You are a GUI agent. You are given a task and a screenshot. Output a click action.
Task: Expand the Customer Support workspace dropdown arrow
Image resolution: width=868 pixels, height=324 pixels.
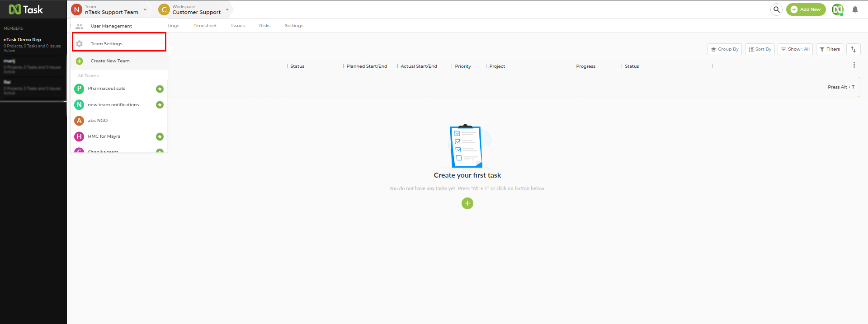[x=227, y=9]
